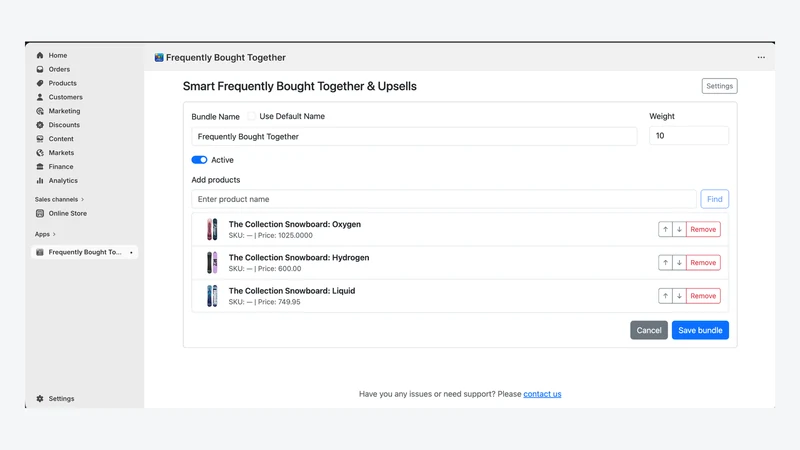Open Settings at the sidebar bottom
This screenshot has width=800, height=450.
click(61, 398)
